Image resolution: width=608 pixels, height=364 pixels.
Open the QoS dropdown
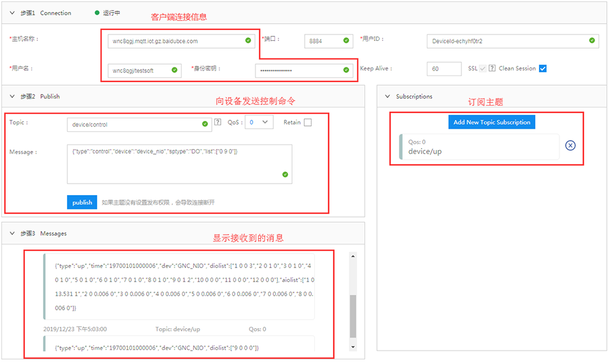pyautogui.click(x=259, y=122)
